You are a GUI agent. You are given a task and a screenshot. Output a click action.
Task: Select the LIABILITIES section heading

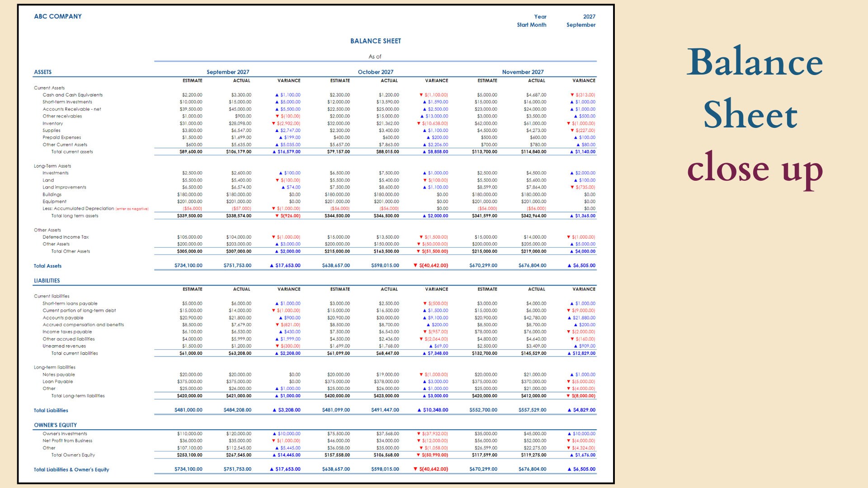click(47, 281)
